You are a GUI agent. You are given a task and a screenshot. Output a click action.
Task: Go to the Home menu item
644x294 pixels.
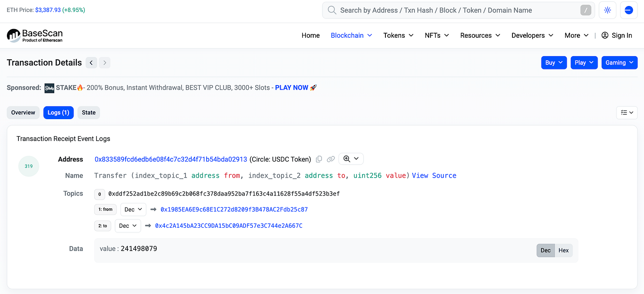[310, 35]
